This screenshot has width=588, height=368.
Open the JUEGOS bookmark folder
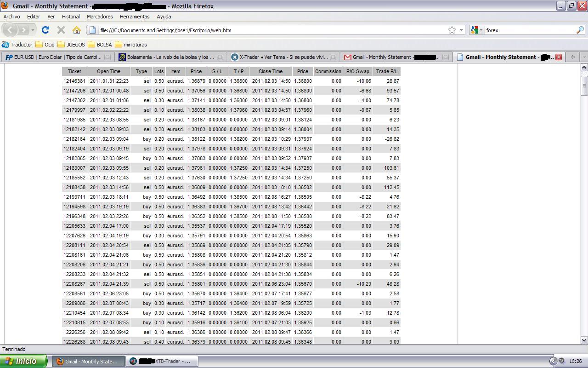click(71, 45)
